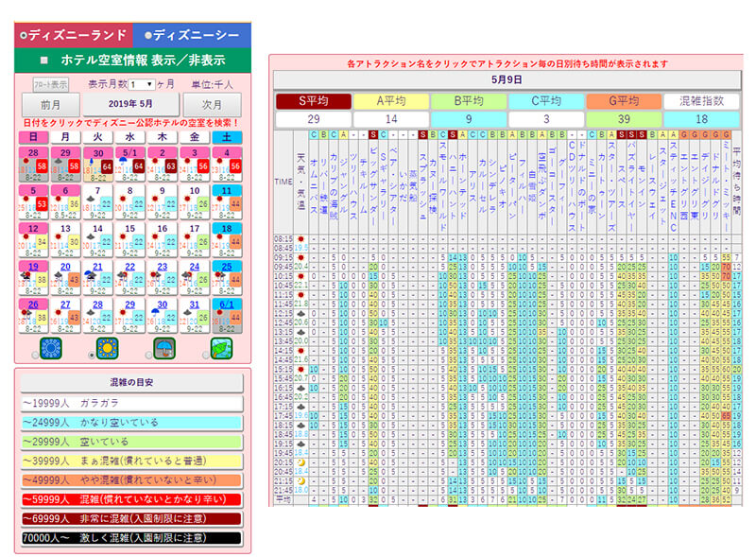
Task: Open the バズライトイヤー attraction link
Action: 631,185
